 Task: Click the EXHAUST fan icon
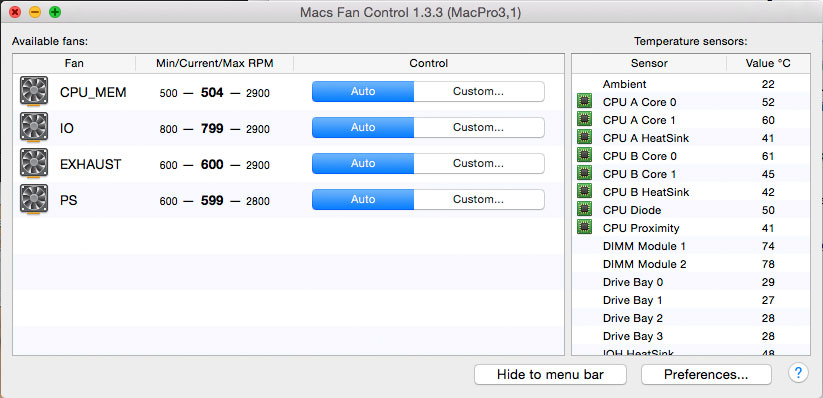point(34,163)
